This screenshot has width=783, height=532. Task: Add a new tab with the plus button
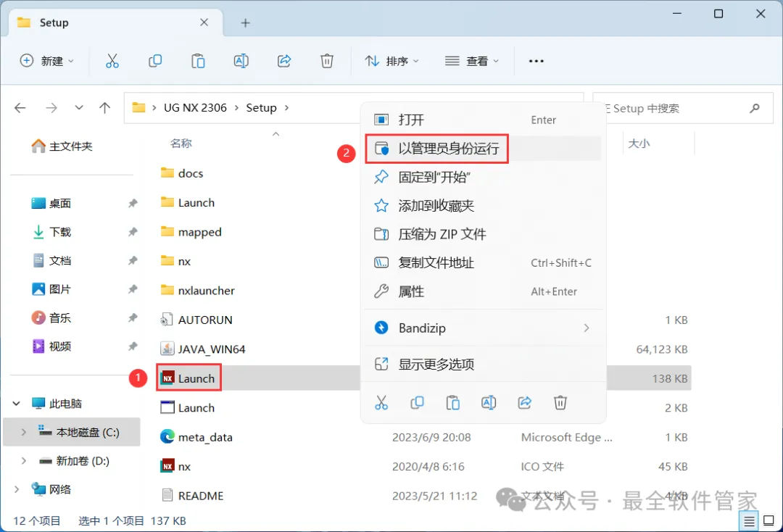coord(245,22)
